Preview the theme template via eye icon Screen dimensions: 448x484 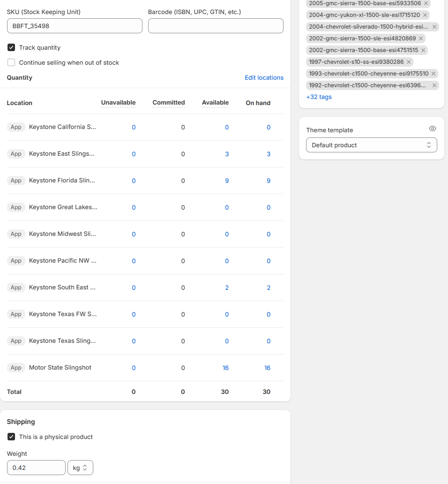(x=432, y=129)
